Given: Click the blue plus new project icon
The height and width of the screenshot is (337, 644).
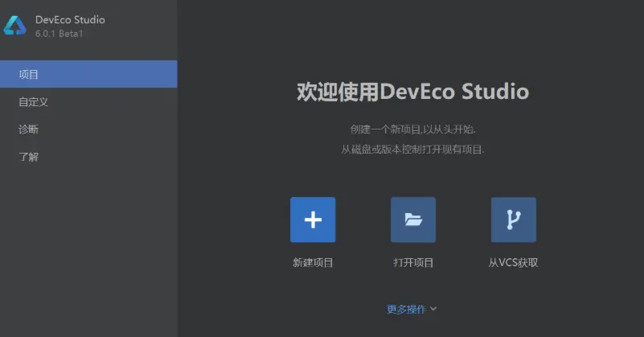Looking at the screenshot, I should pyautogui.click(x=313, y=220).
